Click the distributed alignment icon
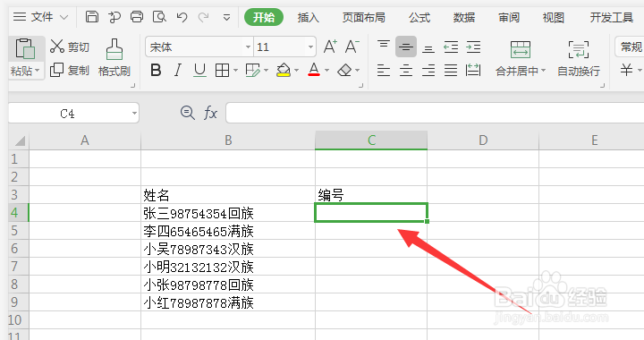The width and height of the screenshot is (644, 340). [473, 70]
